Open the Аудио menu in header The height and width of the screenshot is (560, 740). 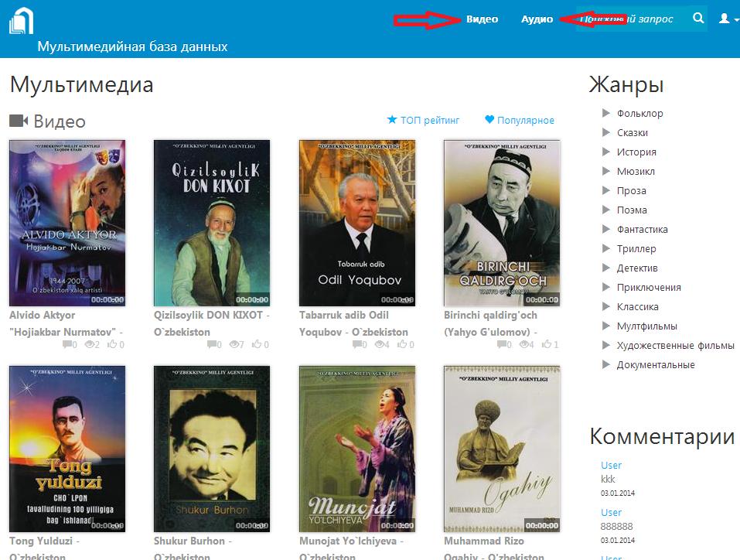tap(537, 19)
